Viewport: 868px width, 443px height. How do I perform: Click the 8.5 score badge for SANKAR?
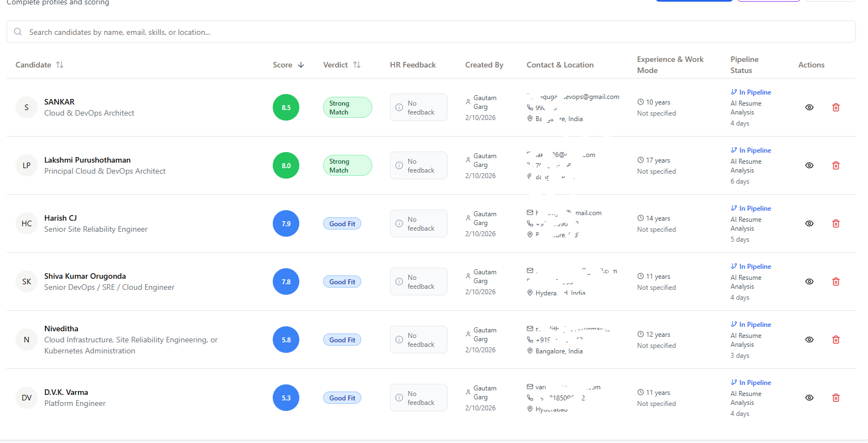pyautogui.click(x=286, y=107)
